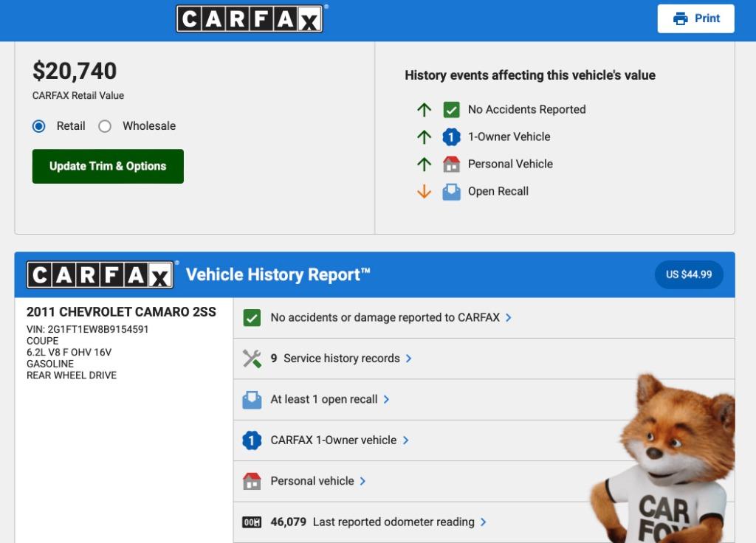Click the CARFAX logo in the top header
Image resolution: width=756 pixels, height=543 pixels.
pos(250,18)
